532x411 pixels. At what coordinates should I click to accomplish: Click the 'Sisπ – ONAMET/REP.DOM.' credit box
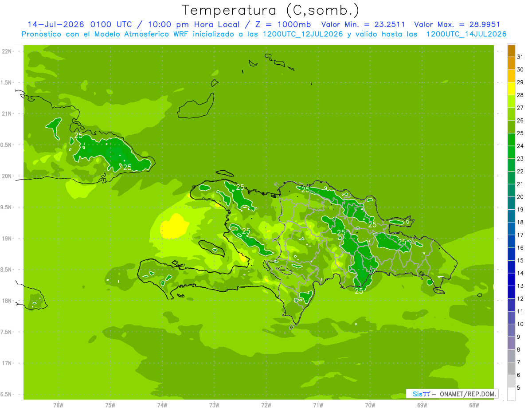[x=452, y=394]
